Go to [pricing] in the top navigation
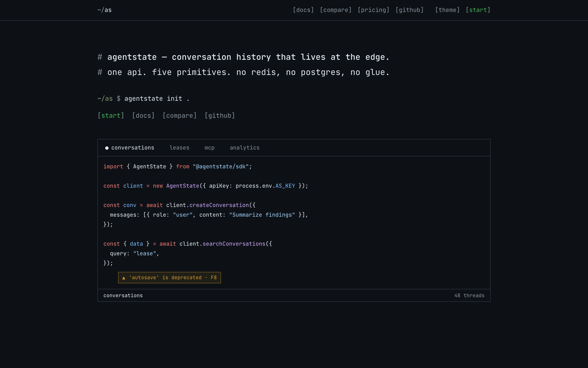Screen dimensions: 588x368 pyautogui.click(x=373, y=10)
